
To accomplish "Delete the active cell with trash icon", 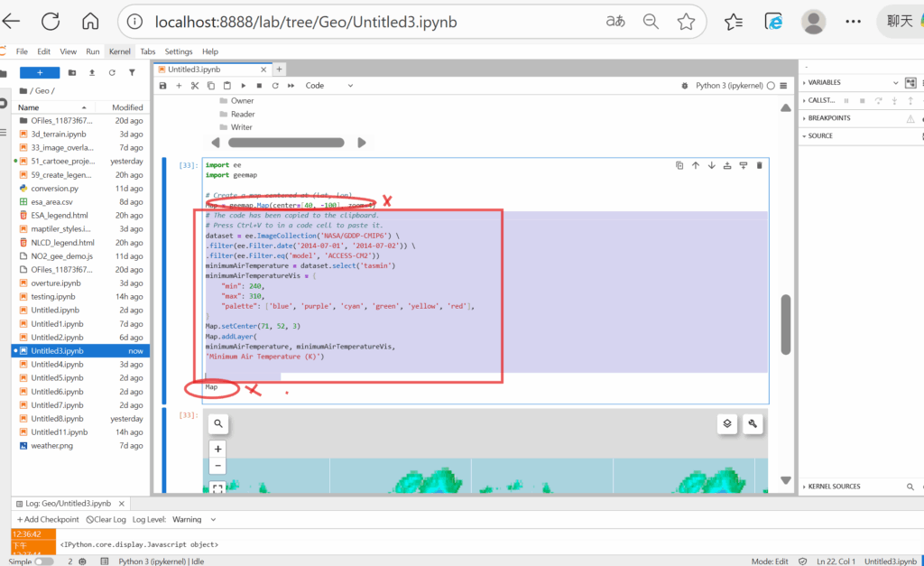I will pos(759,165).
